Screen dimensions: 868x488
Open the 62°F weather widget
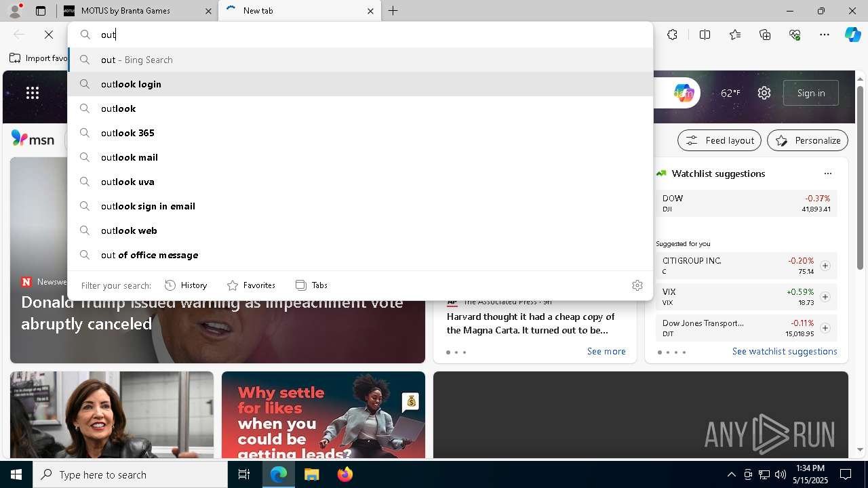click(730, 93)
